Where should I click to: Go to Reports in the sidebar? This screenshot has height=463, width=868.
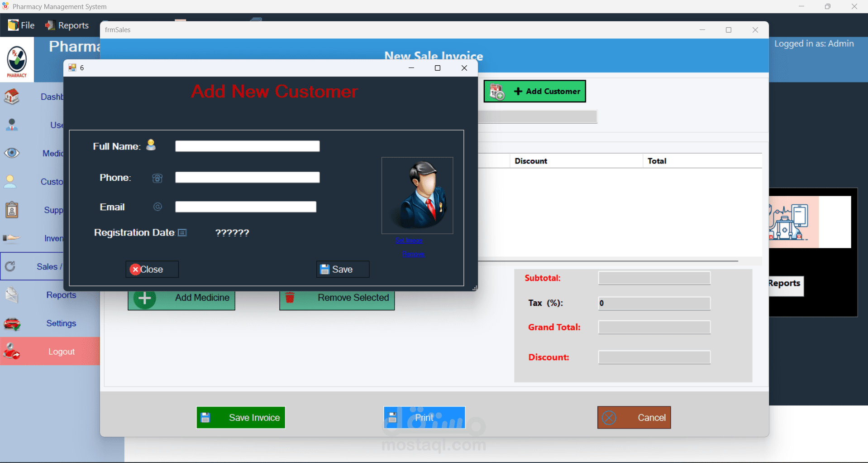coord(61,295)
